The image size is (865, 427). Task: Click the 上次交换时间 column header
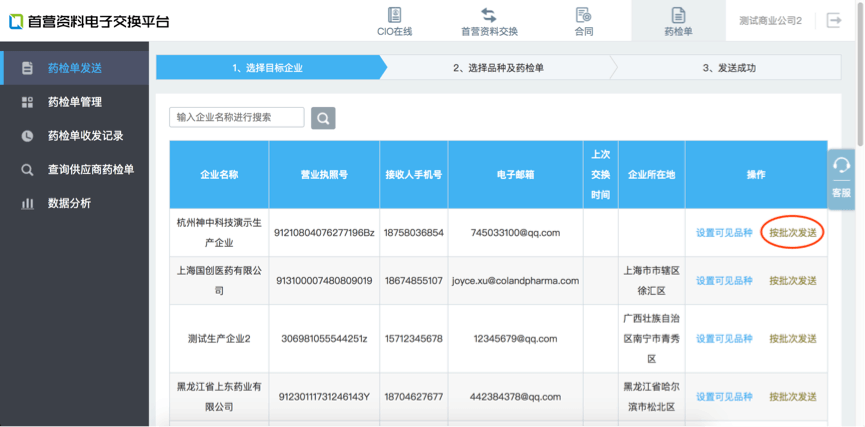coord(601,175)
